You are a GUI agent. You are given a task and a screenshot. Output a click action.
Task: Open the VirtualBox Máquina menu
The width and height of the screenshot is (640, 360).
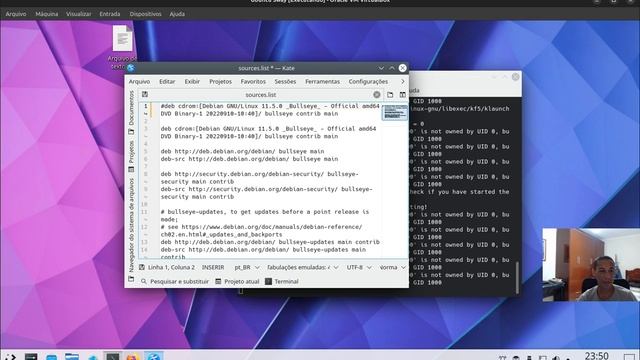coord(47,14)
